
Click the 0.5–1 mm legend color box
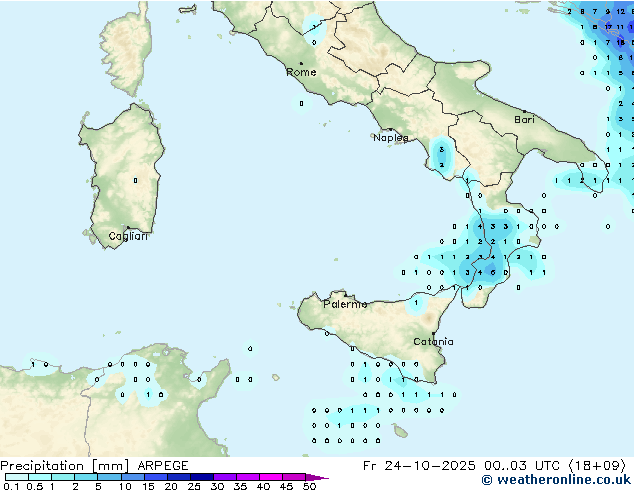click(x=40, y=477)
